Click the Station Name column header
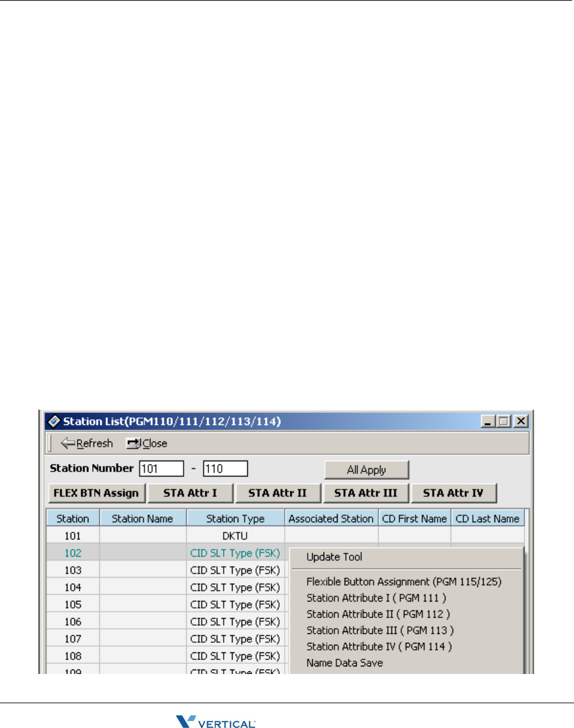The image size is (574, 728). coord(142,518)
